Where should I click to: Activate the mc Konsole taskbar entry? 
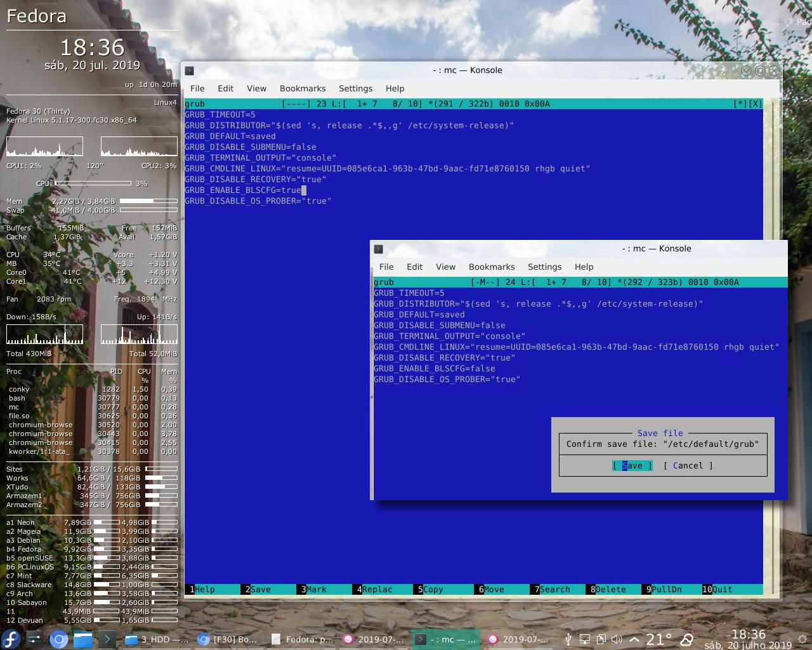coord(446,639)
